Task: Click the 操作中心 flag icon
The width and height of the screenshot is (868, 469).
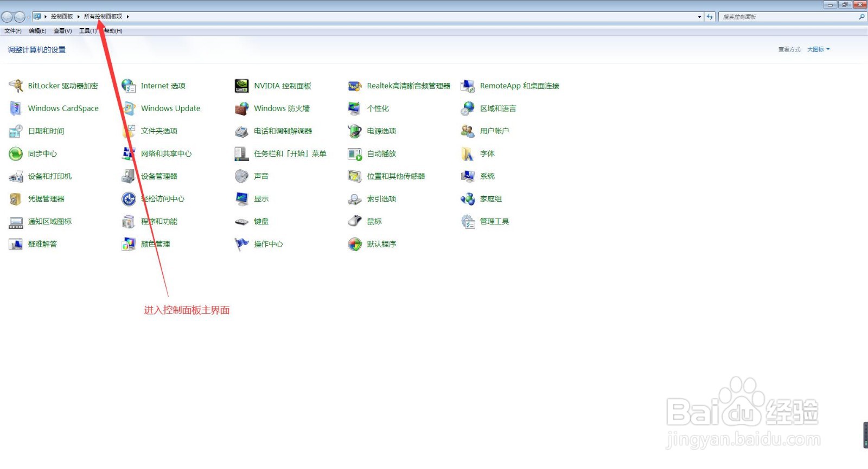Action: [x=241, y=245]
